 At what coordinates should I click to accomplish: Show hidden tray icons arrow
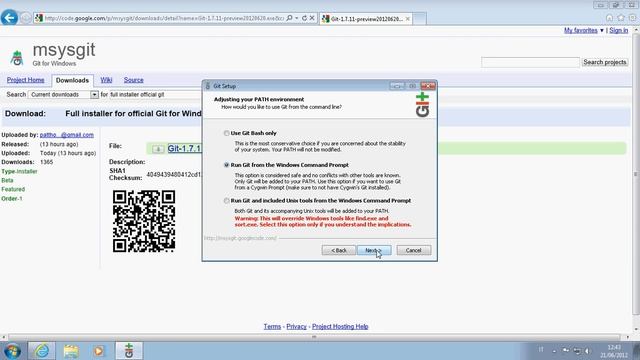(x=554, y=351)
